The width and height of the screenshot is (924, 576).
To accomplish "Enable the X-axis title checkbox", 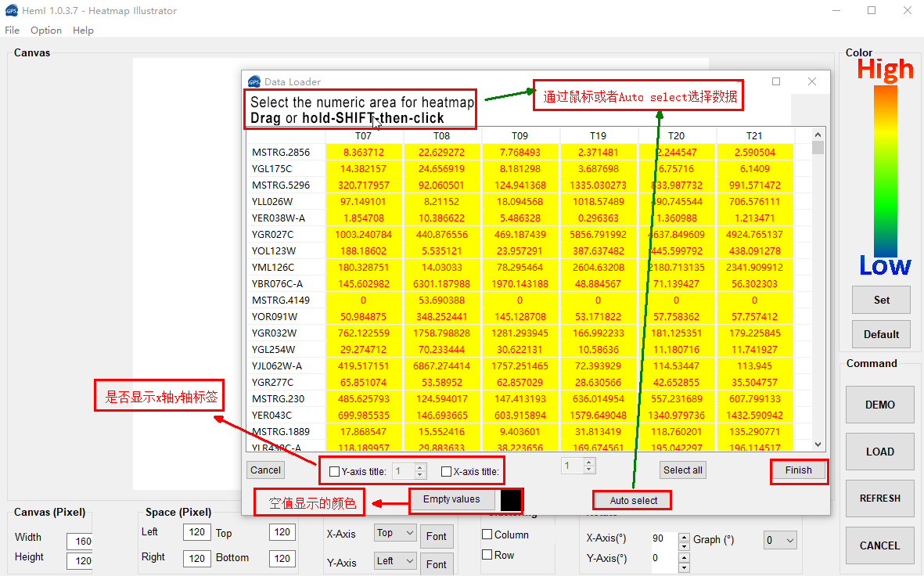I will click(446, 472).
